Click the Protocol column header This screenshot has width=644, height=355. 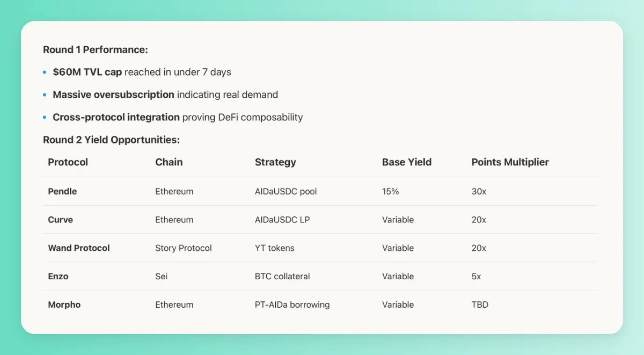coord(68,162)
